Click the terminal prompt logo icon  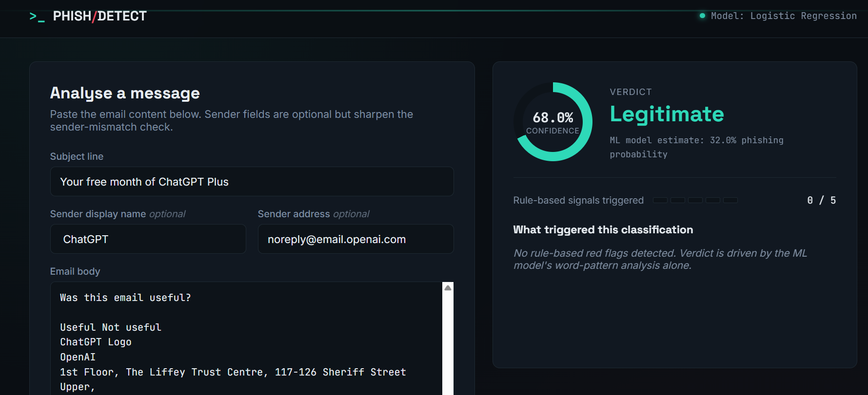pyautogui.click(x=37, y=17)
